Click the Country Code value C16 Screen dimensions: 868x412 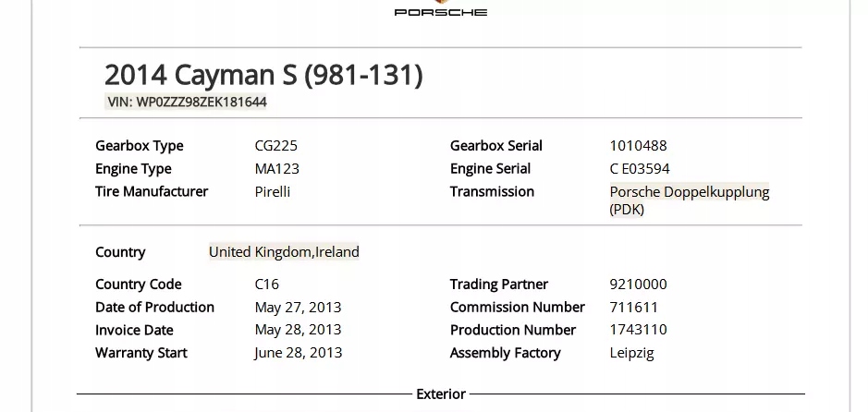click(266, 285)
